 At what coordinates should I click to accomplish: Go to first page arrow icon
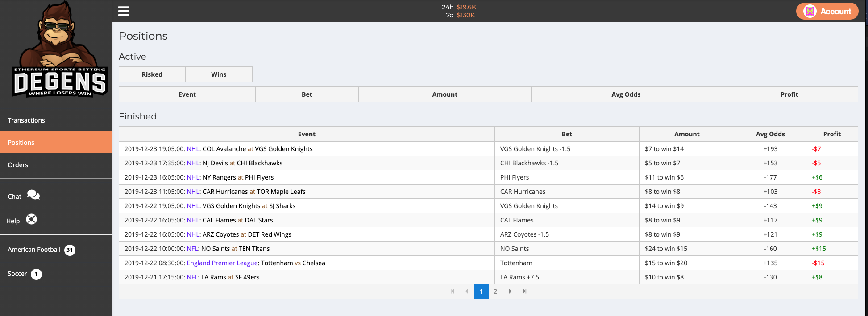click(x=453, y=291)
